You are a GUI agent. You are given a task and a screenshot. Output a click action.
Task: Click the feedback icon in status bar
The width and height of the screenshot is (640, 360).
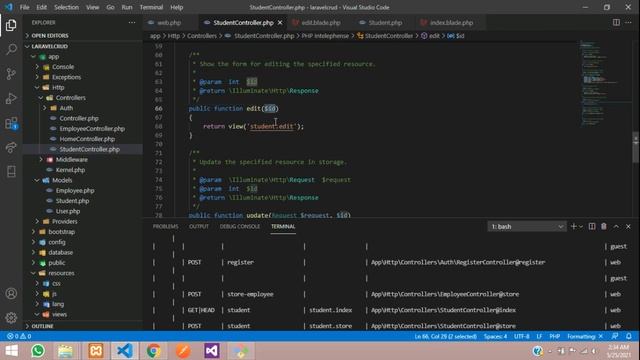tap(615, 336)
